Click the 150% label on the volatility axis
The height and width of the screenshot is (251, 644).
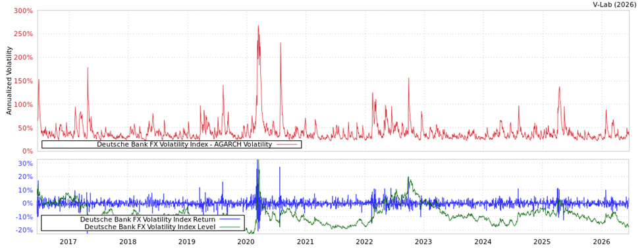[24, 81]
